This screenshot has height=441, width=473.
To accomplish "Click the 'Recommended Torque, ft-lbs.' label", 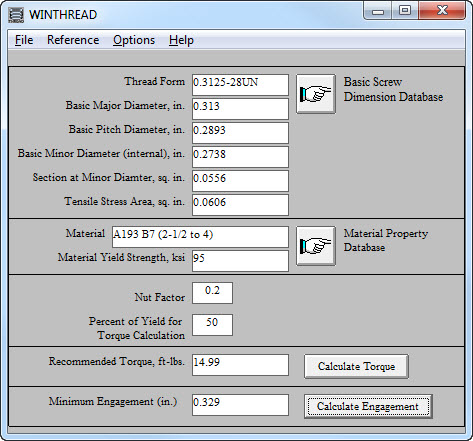I will (117, 362).
